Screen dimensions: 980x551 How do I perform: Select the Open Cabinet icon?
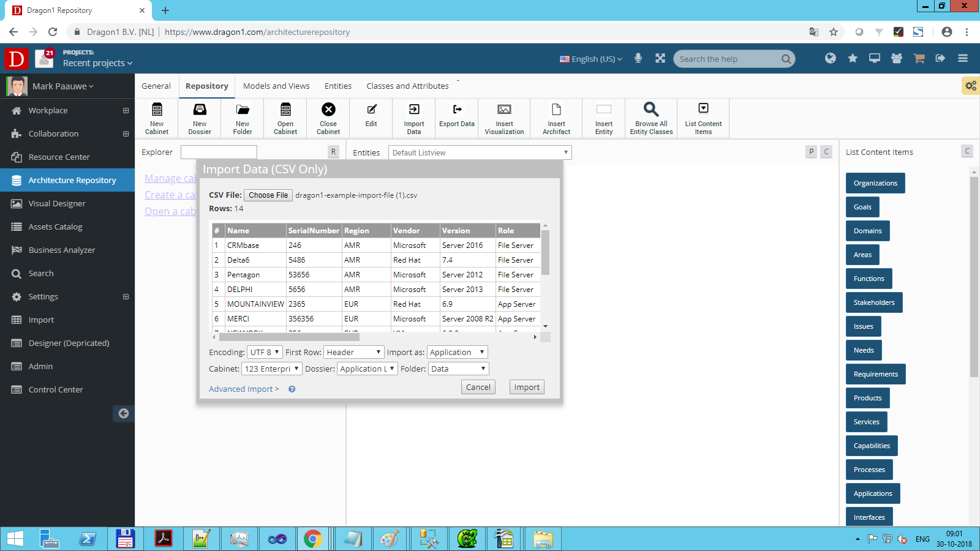coord(285,118)
